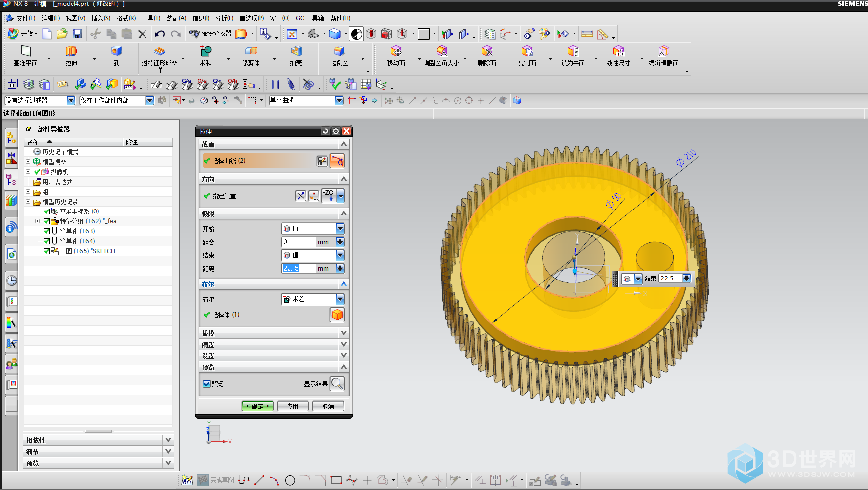868x490 pixels.
Task: Open the 首选项(P) menu
Action: (x=252, y=18)
